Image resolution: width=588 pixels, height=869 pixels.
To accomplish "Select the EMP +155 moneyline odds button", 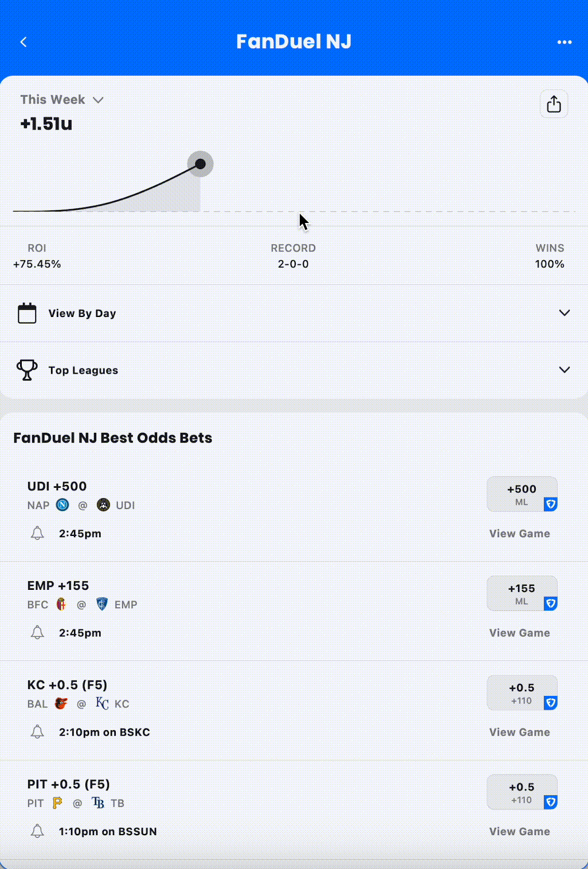I will 522,593.
